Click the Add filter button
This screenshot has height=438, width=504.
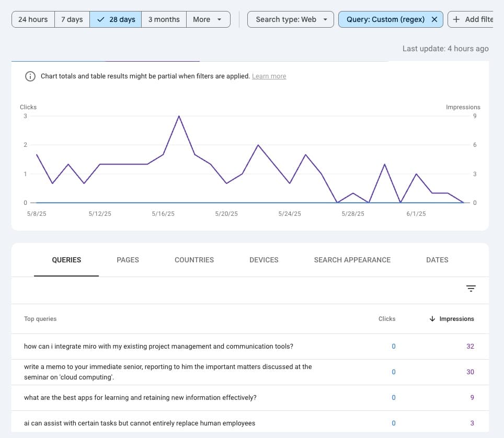coord(471,19)
